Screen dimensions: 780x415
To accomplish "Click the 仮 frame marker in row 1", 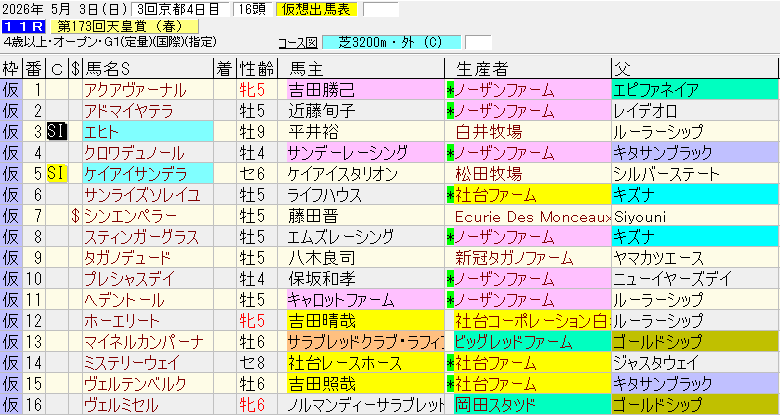I will click(10, 89).
